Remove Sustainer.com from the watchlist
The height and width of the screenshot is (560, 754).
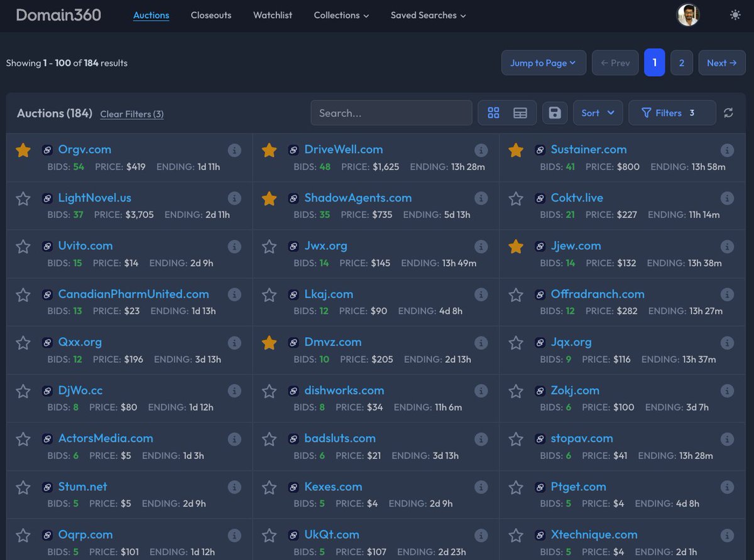[x=516, y=150]
